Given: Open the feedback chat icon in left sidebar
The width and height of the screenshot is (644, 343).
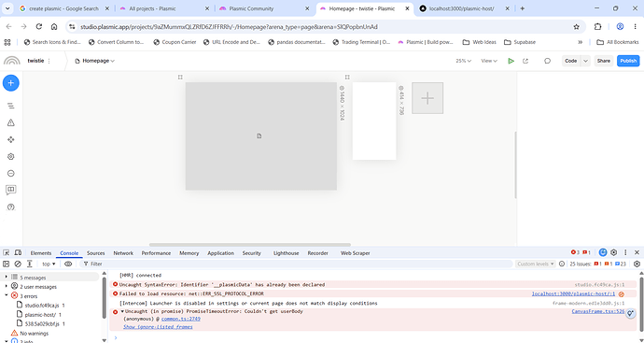Looking at the screenshot, I should point(11,190).
